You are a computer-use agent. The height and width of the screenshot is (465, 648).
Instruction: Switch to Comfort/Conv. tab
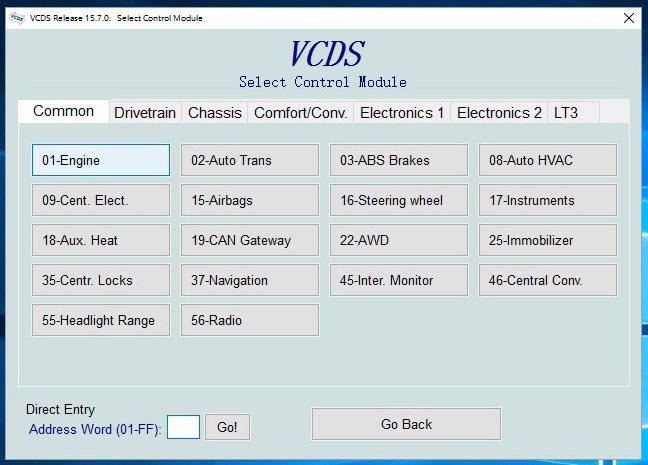[x=300, y=112]
